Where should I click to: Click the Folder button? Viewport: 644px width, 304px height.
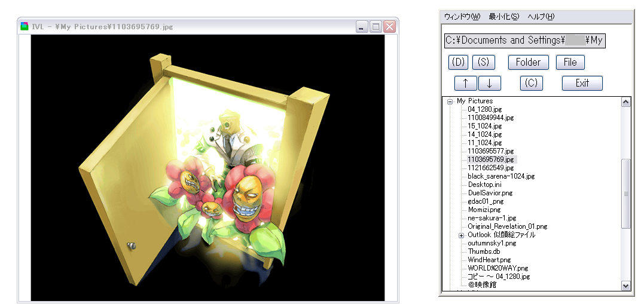528,62
